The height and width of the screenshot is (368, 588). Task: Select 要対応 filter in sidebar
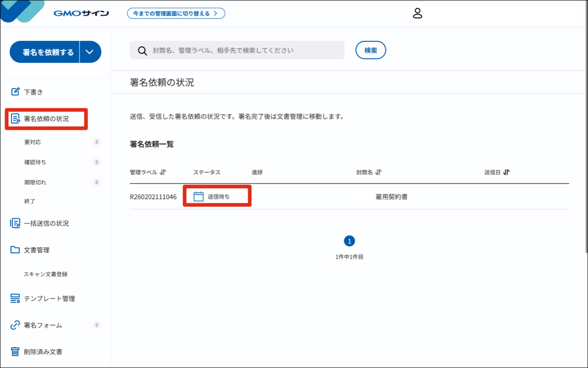tap(33, 142)
